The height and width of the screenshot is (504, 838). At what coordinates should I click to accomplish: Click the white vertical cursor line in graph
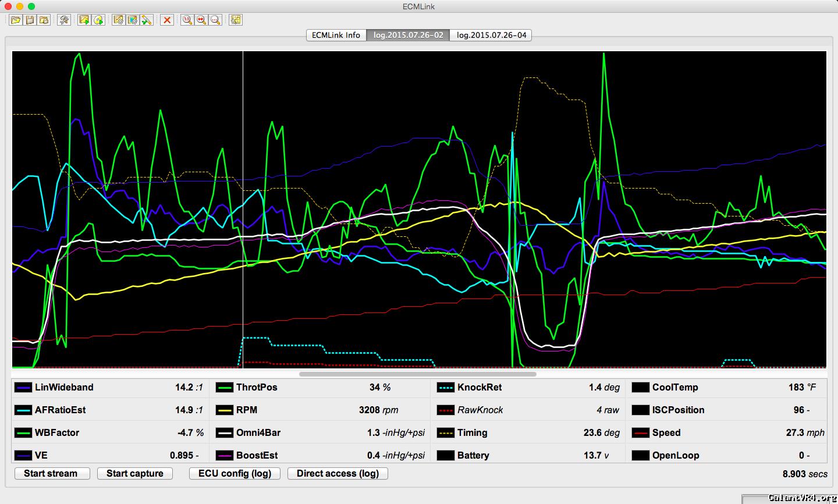click(x=243, y=210)
